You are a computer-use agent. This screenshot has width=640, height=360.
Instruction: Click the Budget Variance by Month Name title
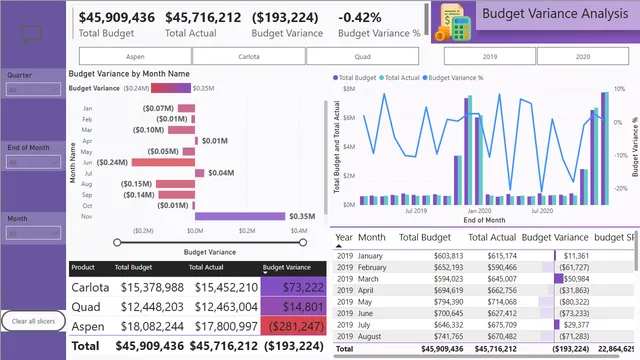pyautogui.click(x=129, y=74)
